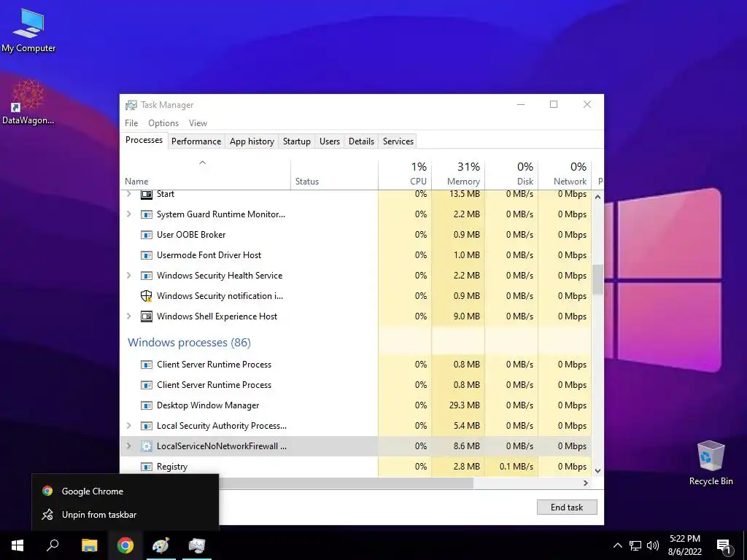This screenshot has height=560, width=747.
Task: Choose Unpin from taskbar
Action: [x=125, y=515]
